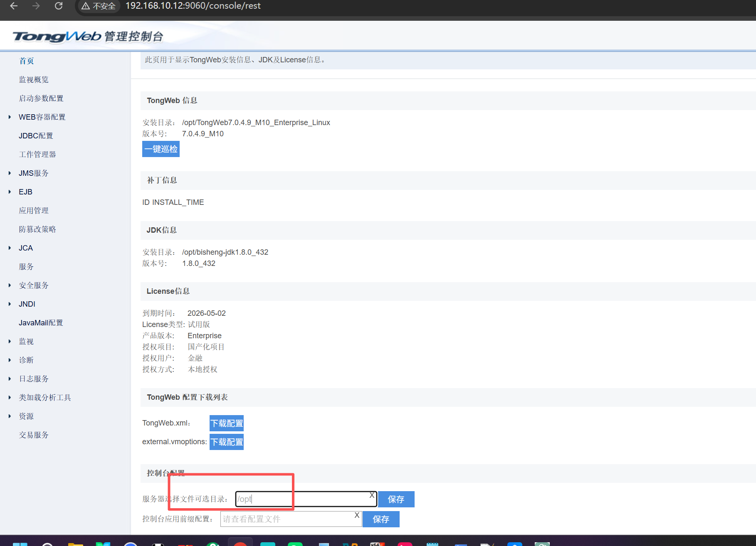Click the TongWeb version value 7.0.4.9_M10
Image resolution: width=756 pixels, height=546 pixels.
pos(203,134)
